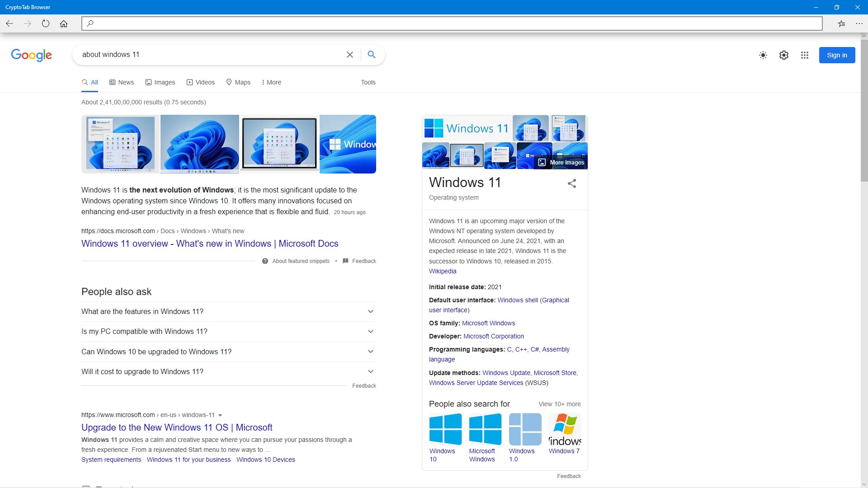Click the browser back arrow
Image resolution: width=868 pixels, height=488 pixels.
[9, 23]
